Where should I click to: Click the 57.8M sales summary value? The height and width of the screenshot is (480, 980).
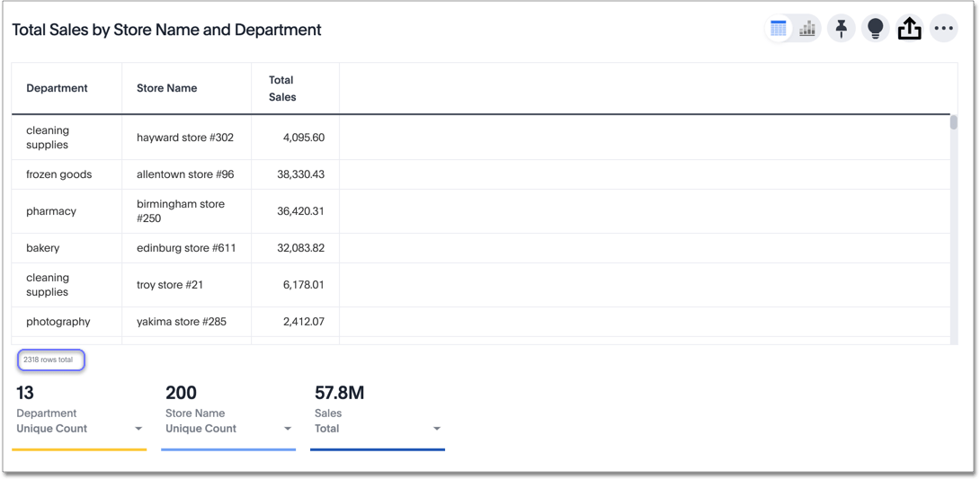pyautogui.click(x=339, y=393)
